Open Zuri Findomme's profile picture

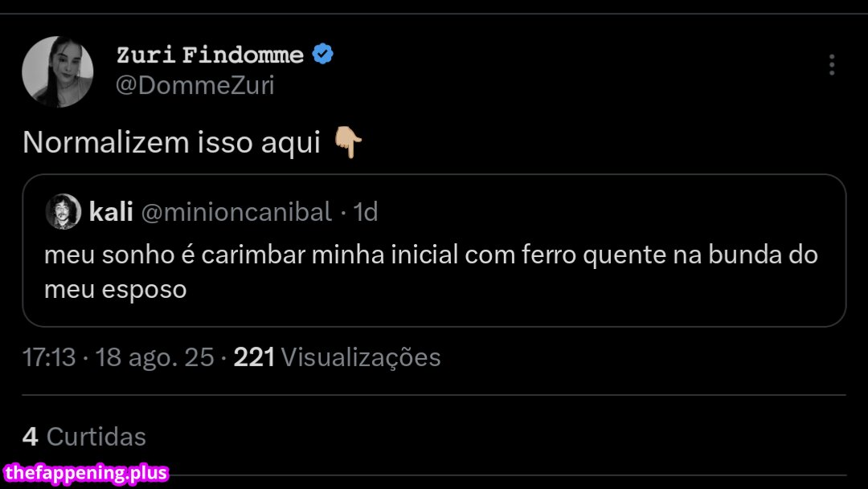pos(57,71)
